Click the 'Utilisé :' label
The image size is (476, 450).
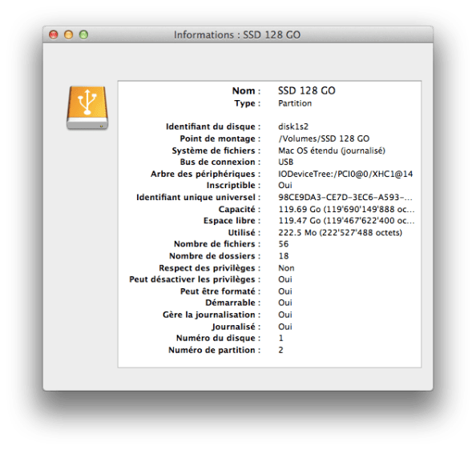pos(244,233)
